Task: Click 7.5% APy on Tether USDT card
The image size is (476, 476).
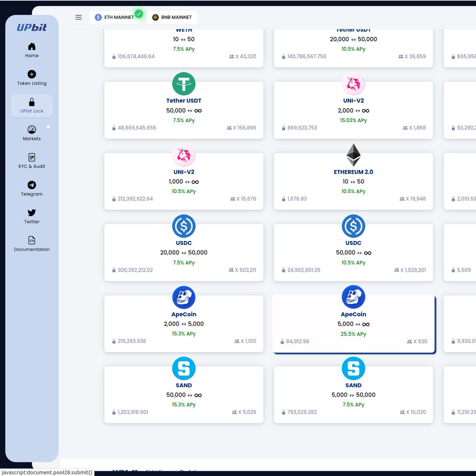Action: tap(184, 120)
